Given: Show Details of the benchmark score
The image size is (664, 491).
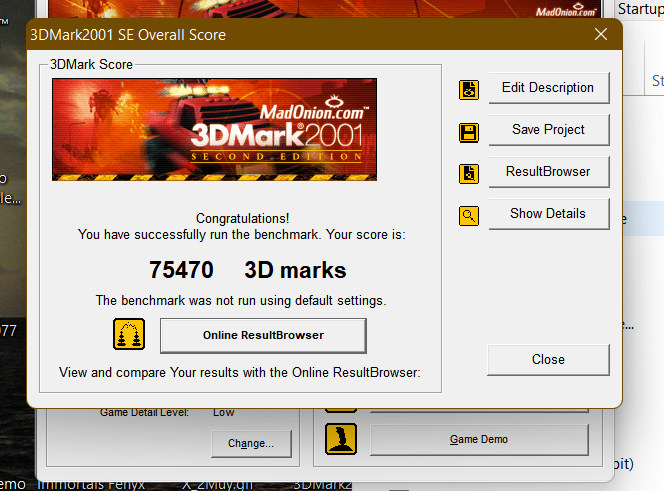Looking at the screenshot, I should click(549, 214).
